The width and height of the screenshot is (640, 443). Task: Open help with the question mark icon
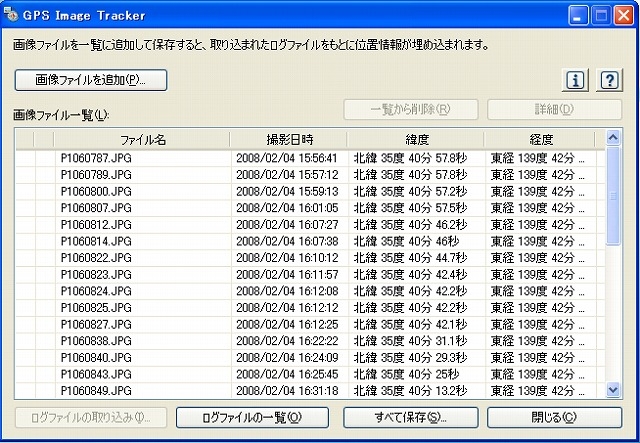click(609, 80)
